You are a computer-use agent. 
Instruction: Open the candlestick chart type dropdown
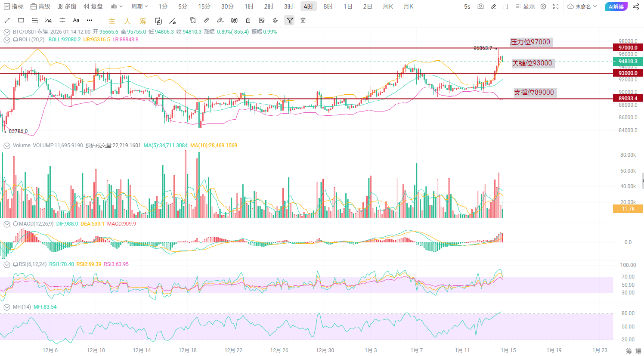click(x=117, y=6)
